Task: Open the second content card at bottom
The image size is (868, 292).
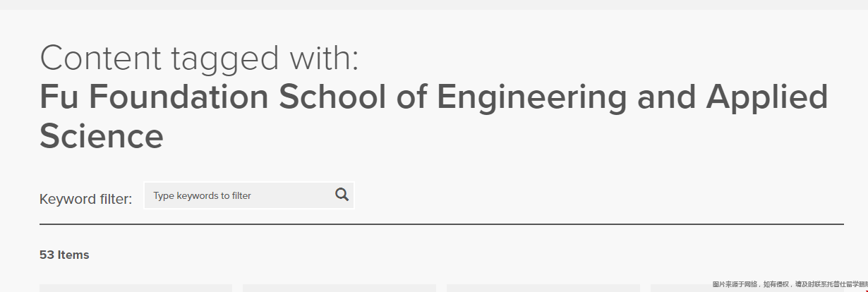Action: [339, 288]
